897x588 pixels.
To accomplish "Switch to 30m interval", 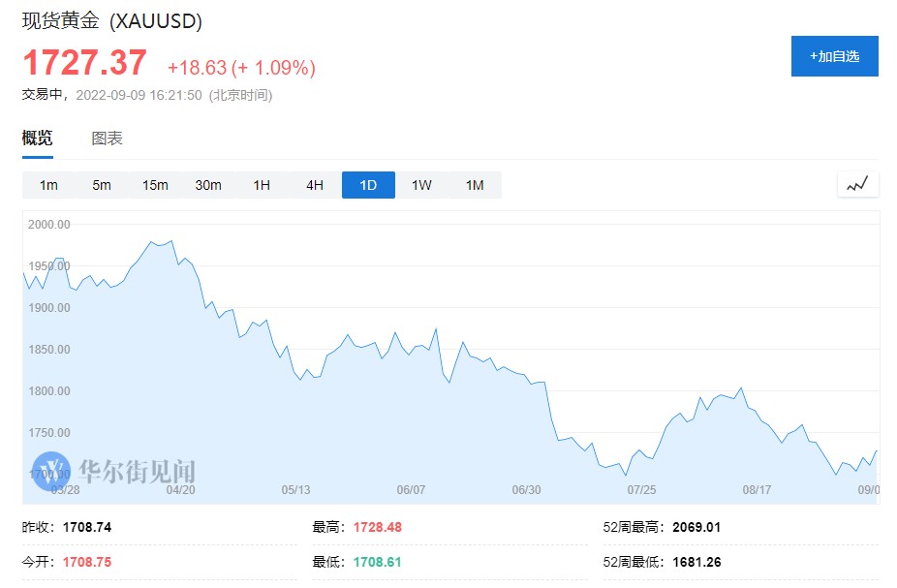I will pyautogui.click(x=208, y=185).
